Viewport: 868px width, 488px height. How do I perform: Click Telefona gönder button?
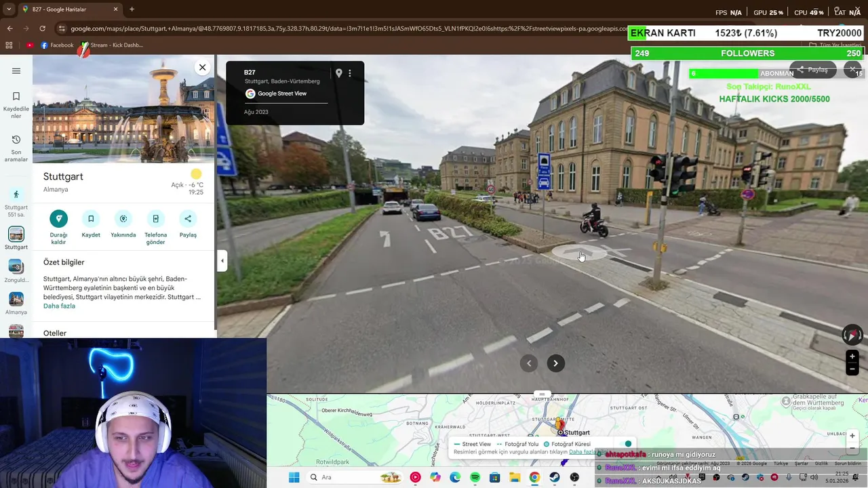[x=155, y=227]
